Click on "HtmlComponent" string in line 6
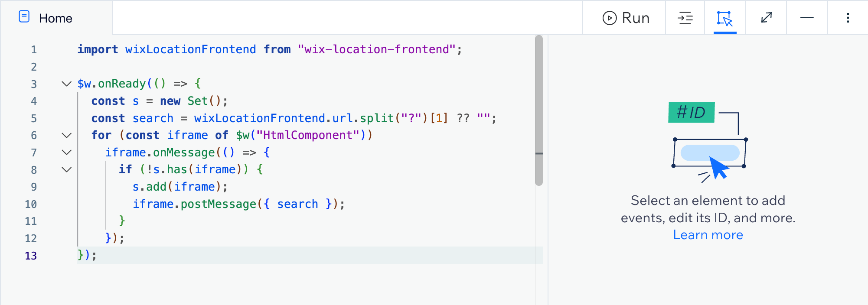The height and width of the screenshot is (305, 868). click(x=308, y=135)
